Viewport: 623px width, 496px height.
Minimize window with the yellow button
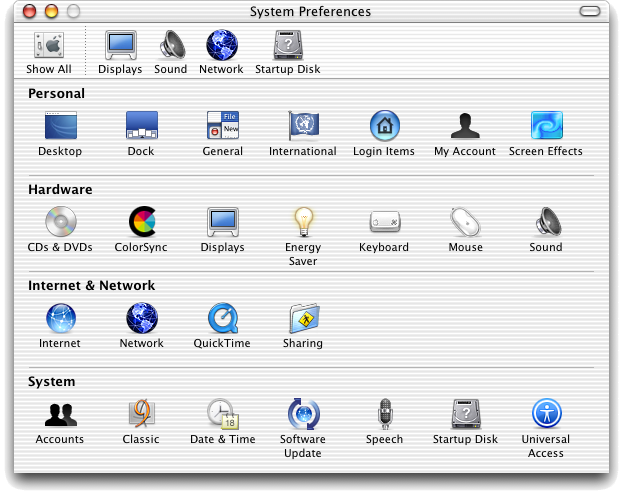click(x=51, y=11)
